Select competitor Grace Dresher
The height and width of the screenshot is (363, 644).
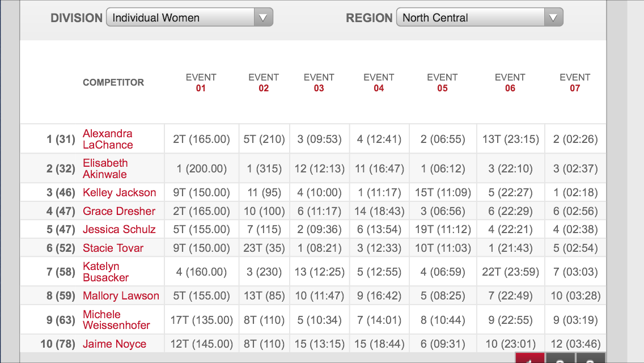tap(119, 211)
